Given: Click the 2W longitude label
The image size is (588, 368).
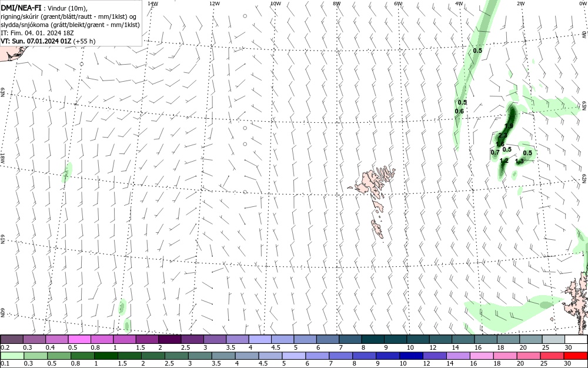Looking at the screenshot, I should (520, 4).
